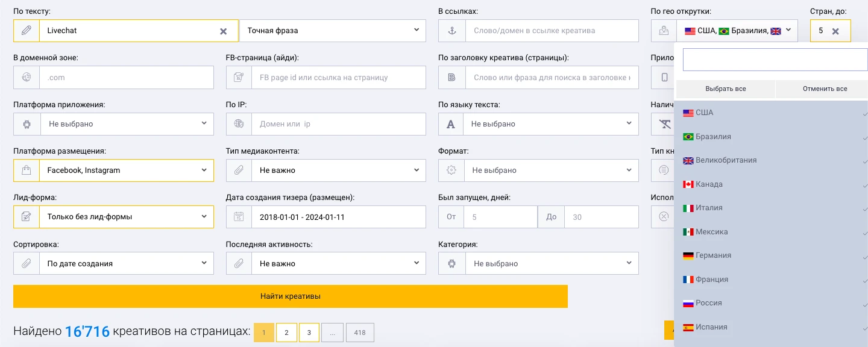
Task: Click Отменить все in the country list
Action: click(x=825, y=89)
